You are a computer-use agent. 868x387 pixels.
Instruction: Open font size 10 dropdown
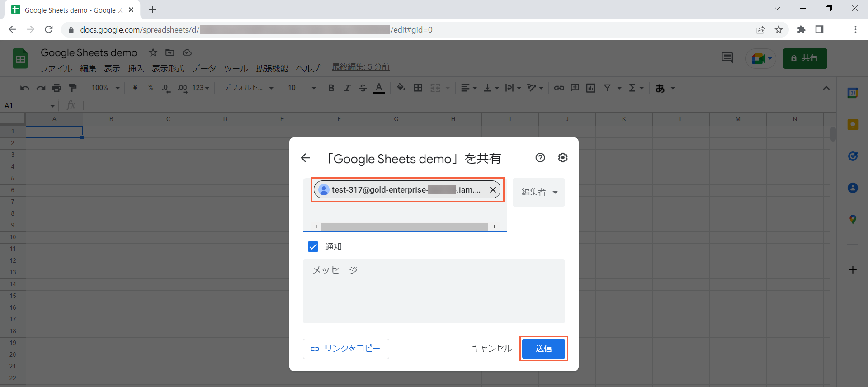click(x=302, y=88)
